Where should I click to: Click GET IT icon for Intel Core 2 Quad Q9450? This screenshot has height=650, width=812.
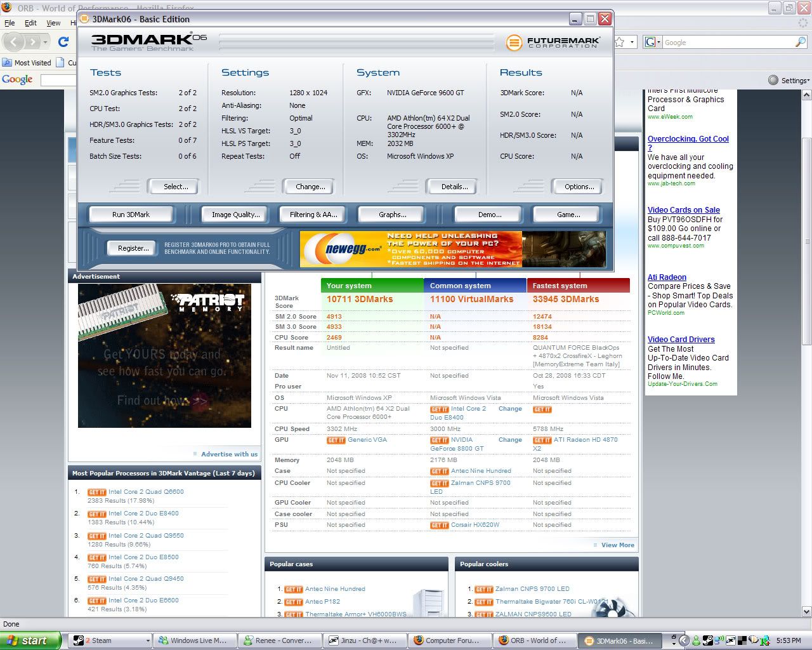[x=97, y=579]
